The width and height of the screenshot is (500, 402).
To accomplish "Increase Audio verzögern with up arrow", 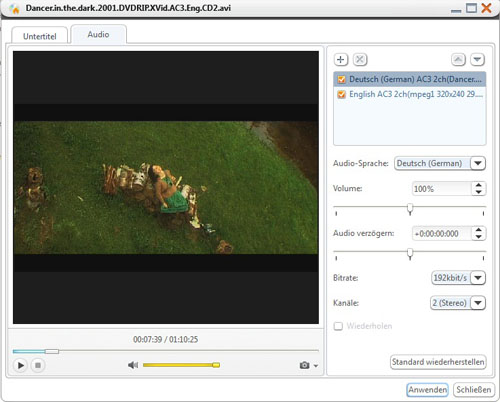I will [x=479, y=230].
